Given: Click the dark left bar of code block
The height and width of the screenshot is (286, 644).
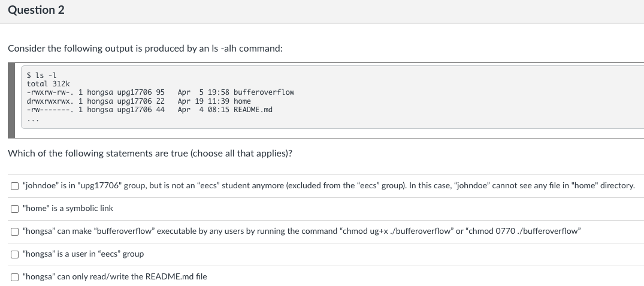Looking at the screenshot, I should pos(11,101).
